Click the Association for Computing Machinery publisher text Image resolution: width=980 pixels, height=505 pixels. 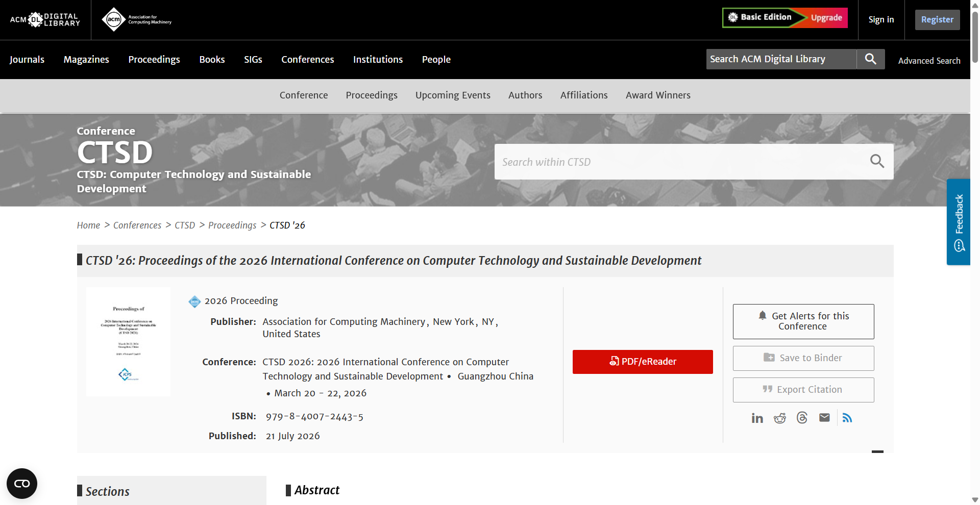[344, 322]
